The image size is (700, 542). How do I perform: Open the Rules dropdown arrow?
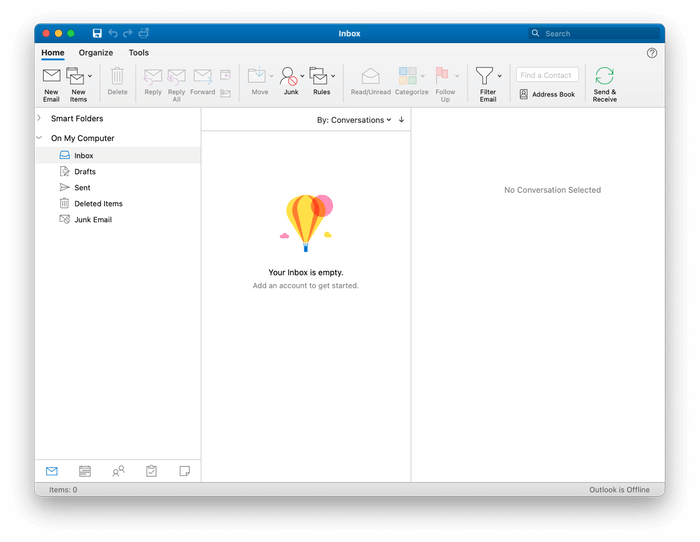pyautogui.click(x=333, y=76)
